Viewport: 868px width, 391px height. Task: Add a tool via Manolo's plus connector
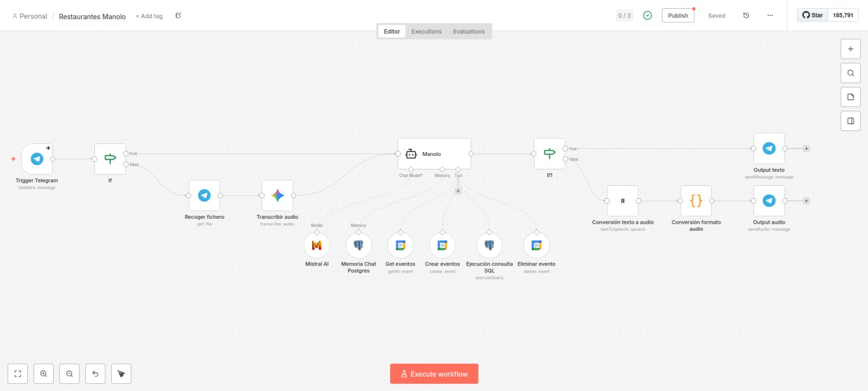pos(458,191)
